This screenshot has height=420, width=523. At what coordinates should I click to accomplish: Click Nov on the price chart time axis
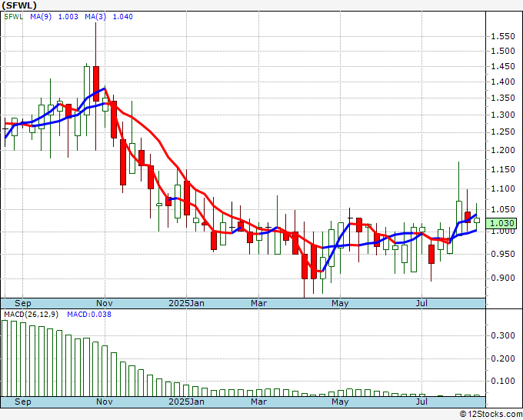[105, 303]
